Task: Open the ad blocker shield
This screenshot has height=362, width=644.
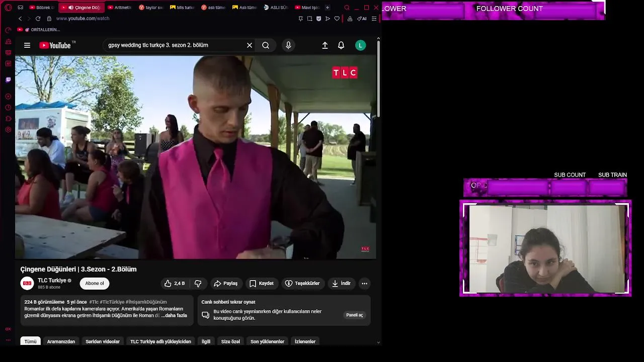Action: click(318, 19)
